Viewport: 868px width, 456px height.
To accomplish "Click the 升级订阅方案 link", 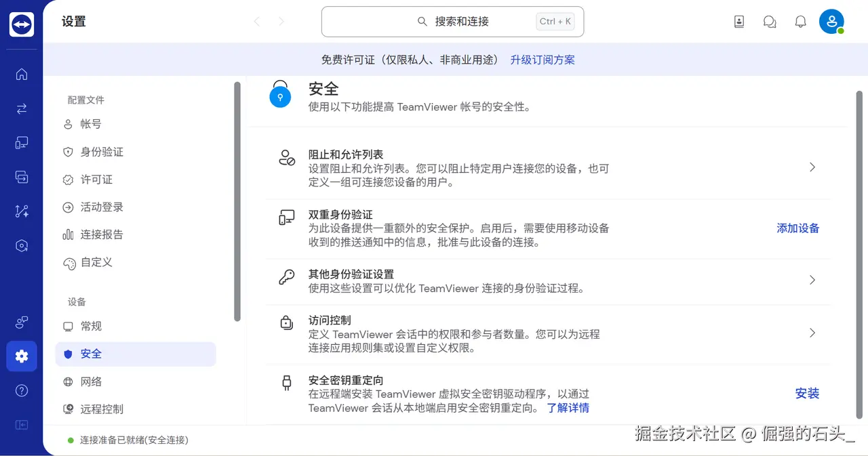I will [x=542, y=60].
